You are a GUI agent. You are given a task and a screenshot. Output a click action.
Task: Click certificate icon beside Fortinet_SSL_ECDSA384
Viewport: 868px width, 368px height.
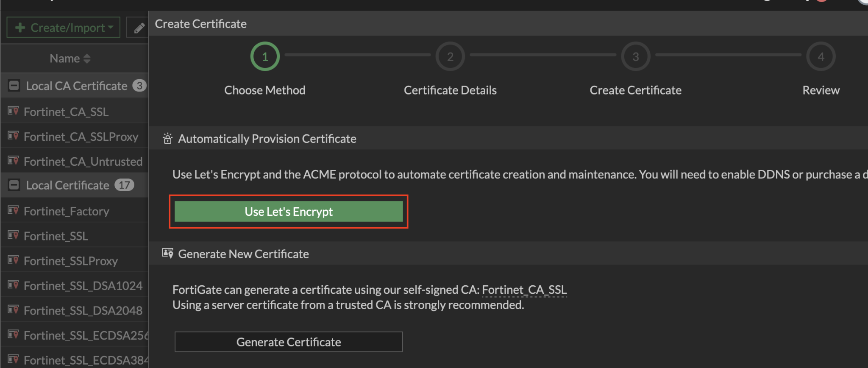[x=13, y=359]
